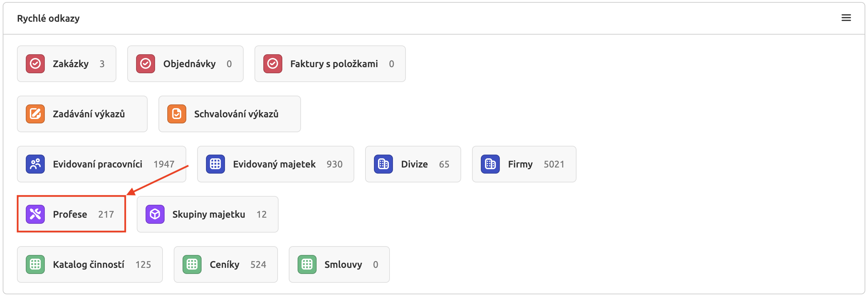
Task: Click the Firmy count 5021
Action: [x=554, y=164]
